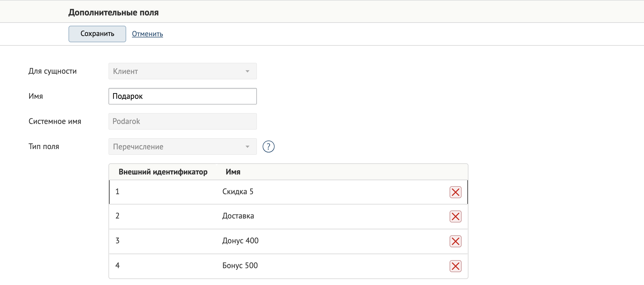The height and width of the screenshot is (285, 644).
Task: Click the Podarok system name field
Action: [x=182, y=121]
